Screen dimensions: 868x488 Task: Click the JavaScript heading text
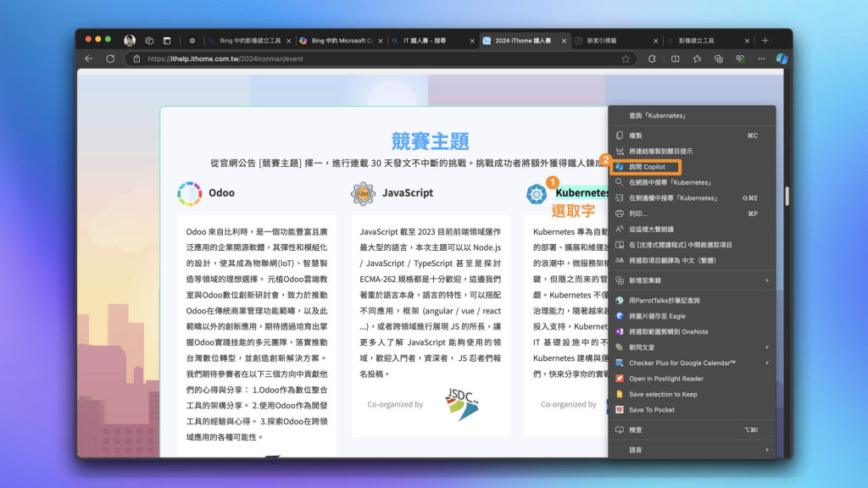pos(408,193)
